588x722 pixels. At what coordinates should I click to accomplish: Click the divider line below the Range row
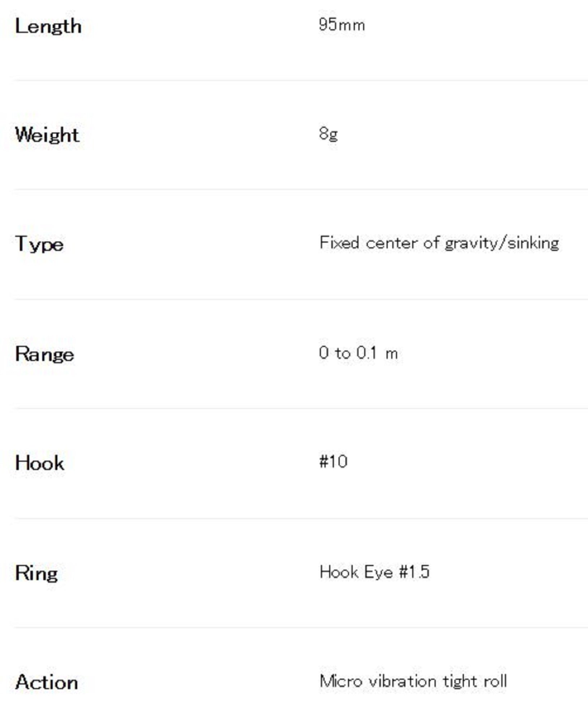[x=300, y=409]
